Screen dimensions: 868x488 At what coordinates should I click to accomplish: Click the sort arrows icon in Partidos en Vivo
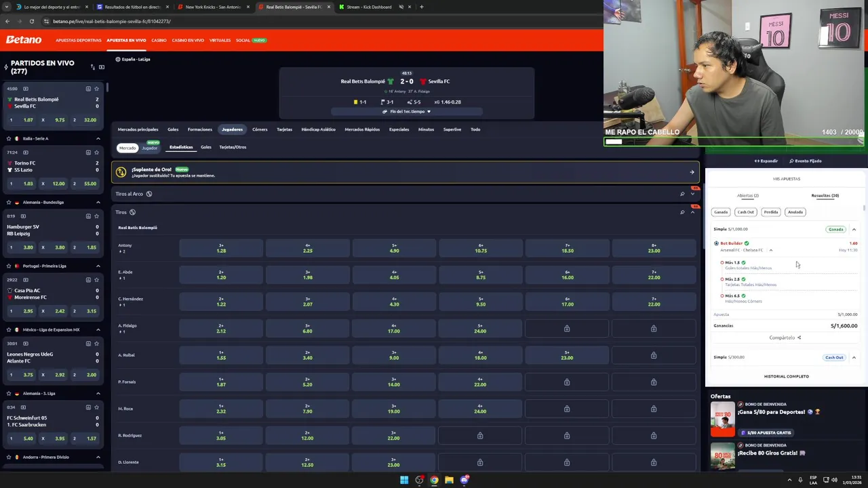pos(93,67)
